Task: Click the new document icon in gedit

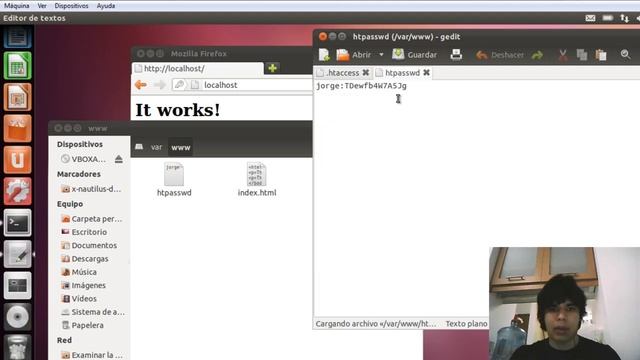Action: click(x=324, y=55)
